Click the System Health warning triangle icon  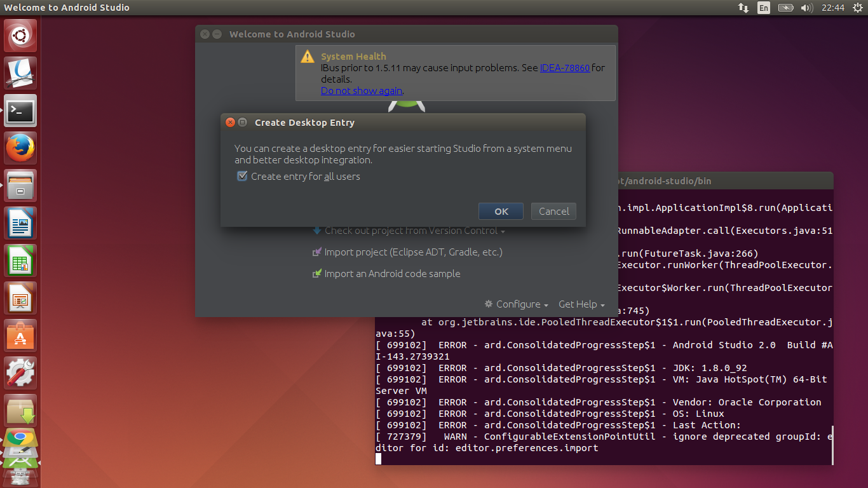[308, 56]
